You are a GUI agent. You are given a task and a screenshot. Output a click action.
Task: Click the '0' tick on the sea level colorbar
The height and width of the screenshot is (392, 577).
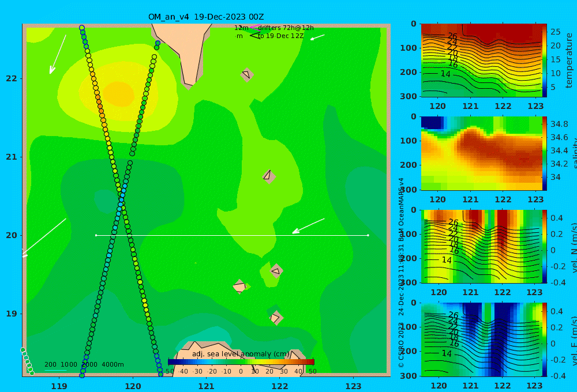241,371
